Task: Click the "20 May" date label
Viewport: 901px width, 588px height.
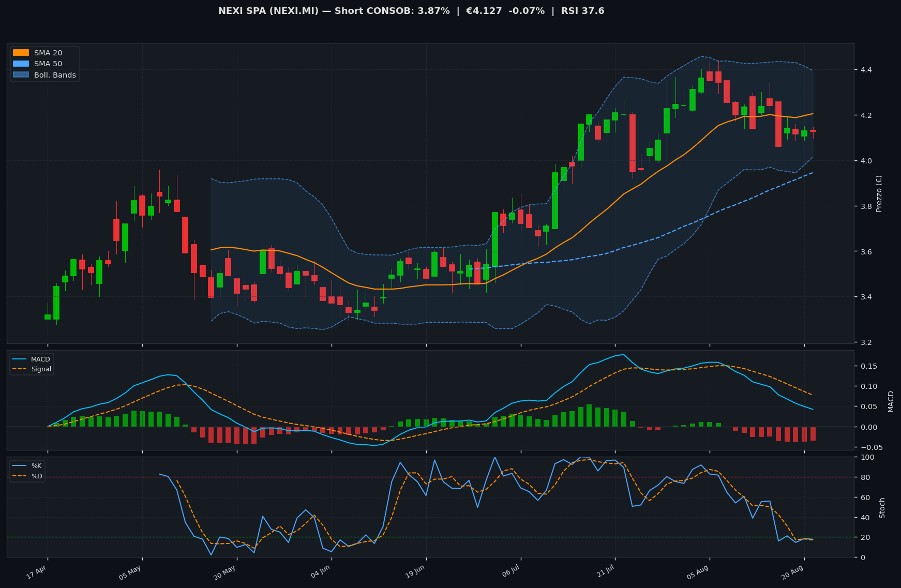Action: (226, 572)
